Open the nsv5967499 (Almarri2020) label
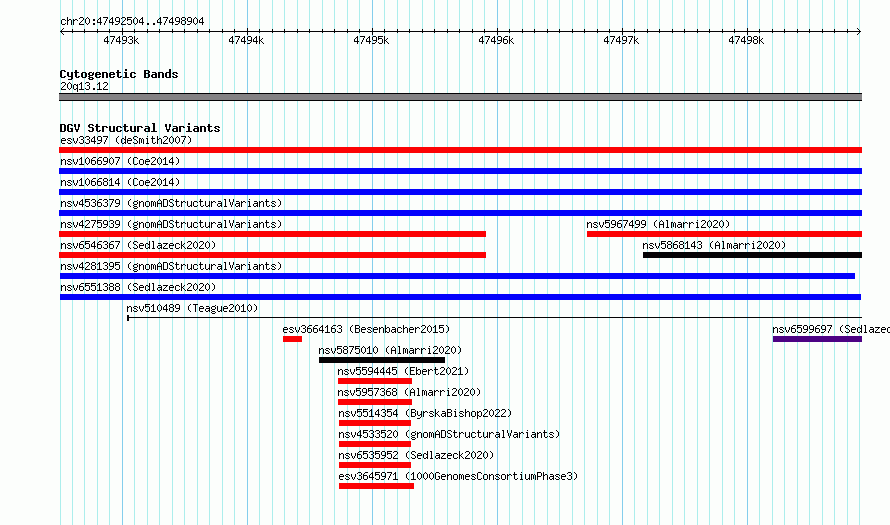Viewport: 890px width, 525px height. click(658, 224)
